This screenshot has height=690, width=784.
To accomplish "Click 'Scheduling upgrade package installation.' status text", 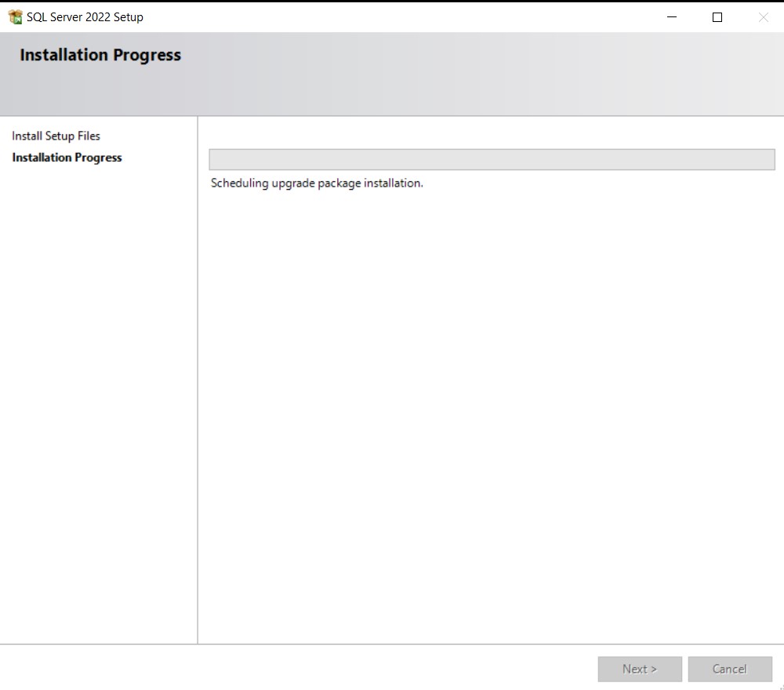I will 317,183.
